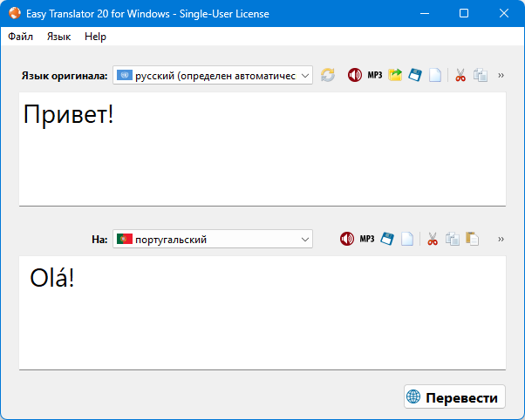Save translation with floppy disk icon
The height and width of the screenshot is (420, 525).
pos(387,239)
